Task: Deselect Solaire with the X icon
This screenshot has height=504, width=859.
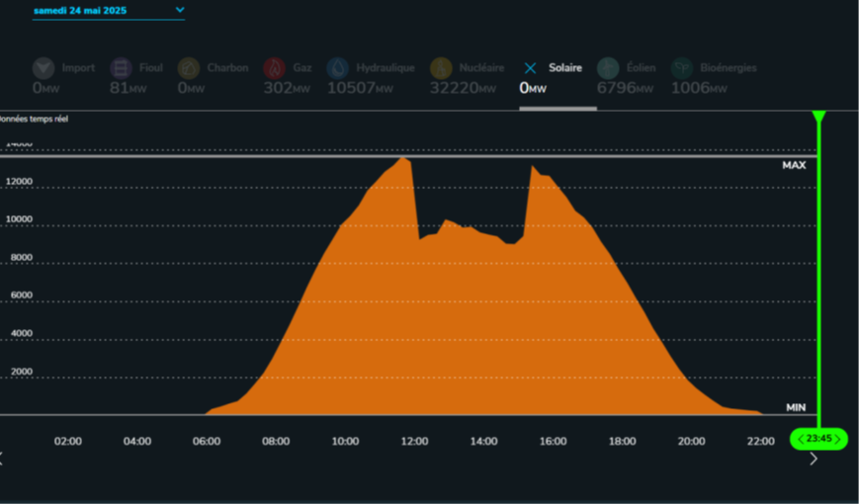Action: (x=530, y=68)
